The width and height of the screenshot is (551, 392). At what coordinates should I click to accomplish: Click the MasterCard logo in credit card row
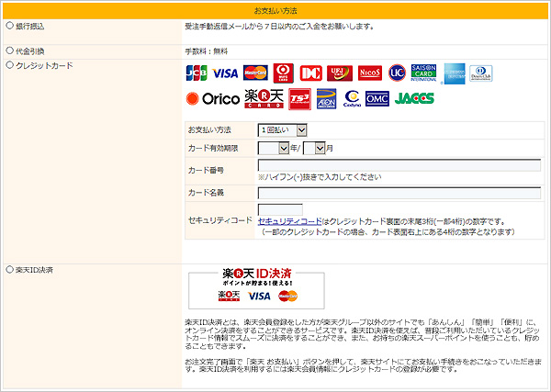click(255, 73)
